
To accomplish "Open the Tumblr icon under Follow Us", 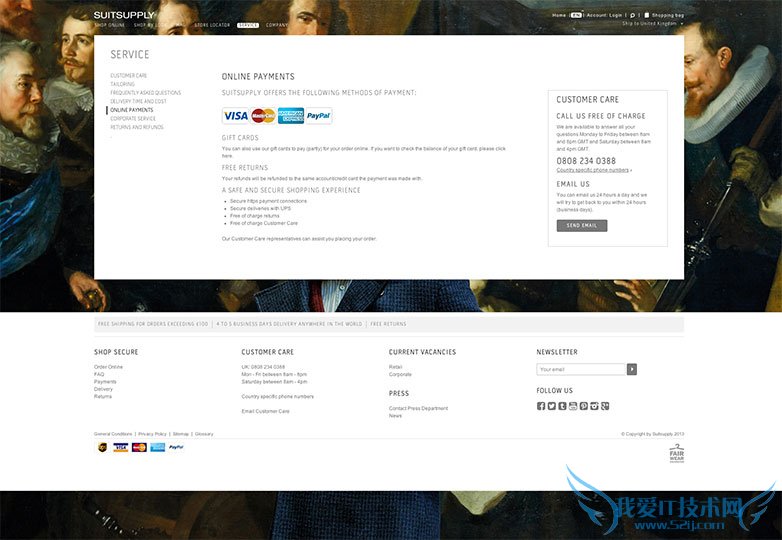I will (x=562, y=406).
